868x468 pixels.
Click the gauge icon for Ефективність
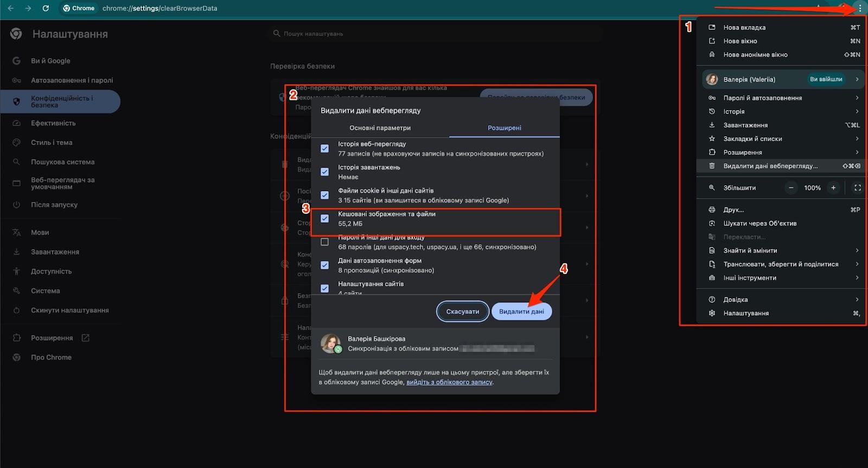(16, 123)
